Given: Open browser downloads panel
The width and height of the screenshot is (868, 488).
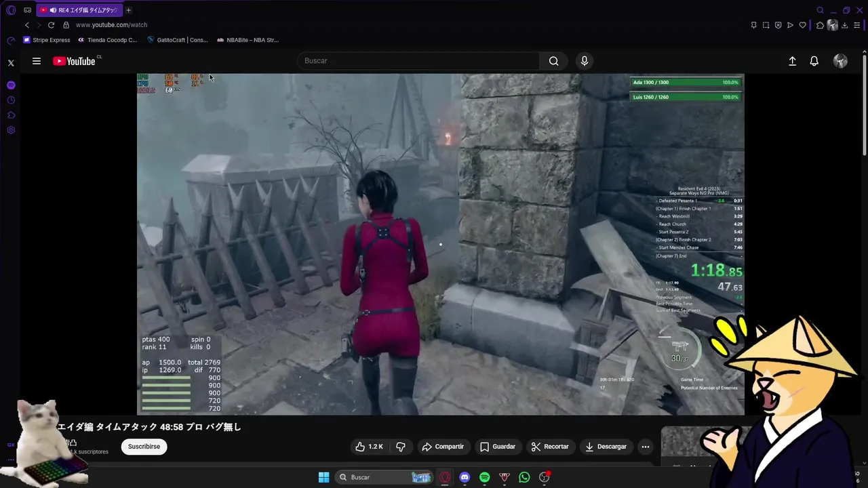Looking at the screenshot, I should click(846, 25).
